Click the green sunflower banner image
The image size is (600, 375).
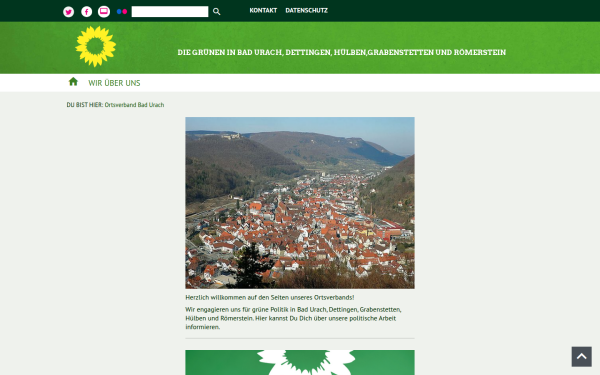pyautogui.click(x=300, y=362)
